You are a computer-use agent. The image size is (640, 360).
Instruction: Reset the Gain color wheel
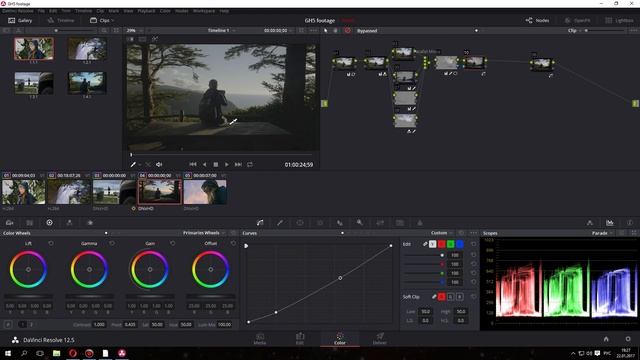click(173, 243)
